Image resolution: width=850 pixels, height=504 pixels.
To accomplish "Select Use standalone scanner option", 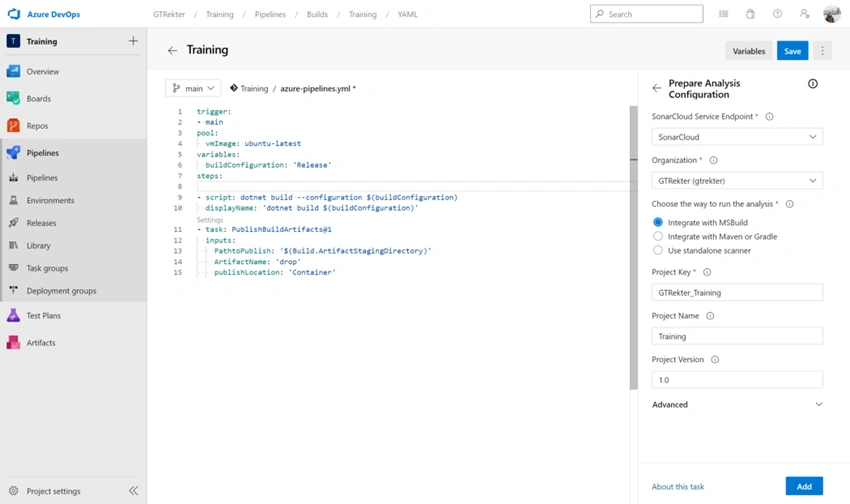I will 658,250.
